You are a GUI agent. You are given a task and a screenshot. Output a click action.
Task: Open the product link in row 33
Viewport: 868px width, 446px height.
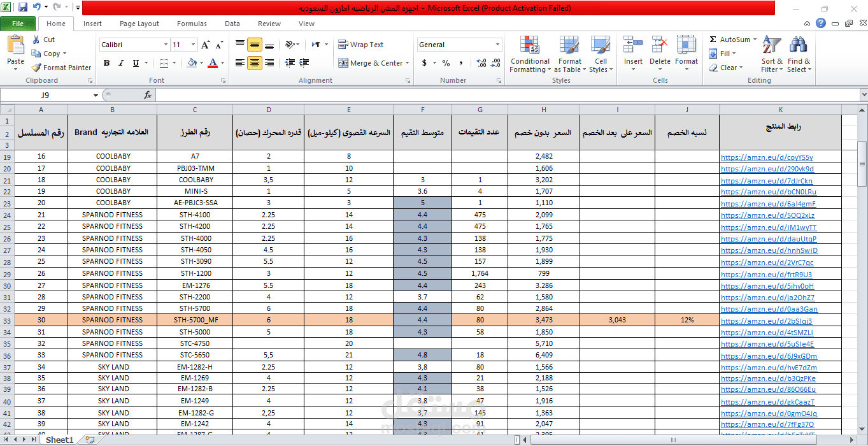[x=766, y=320]
